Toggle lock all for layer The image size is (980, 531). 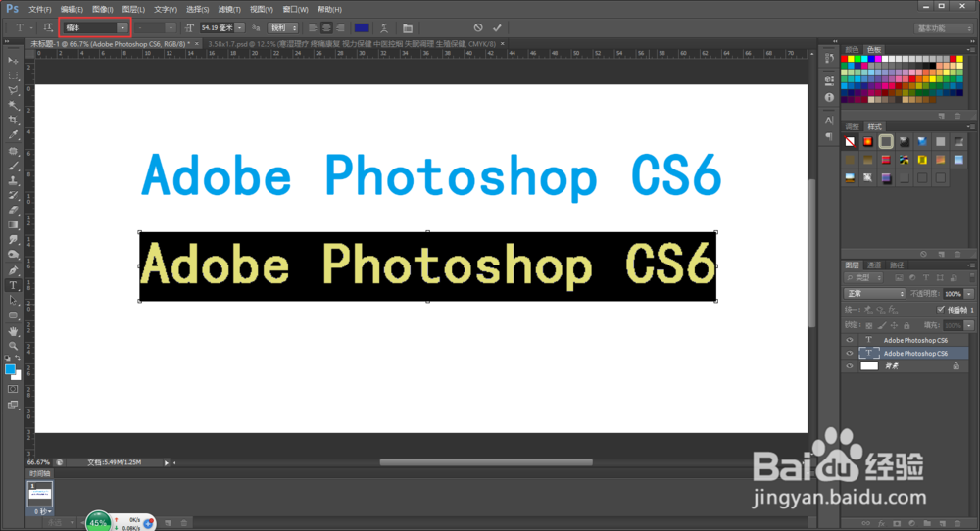(906, 325)
